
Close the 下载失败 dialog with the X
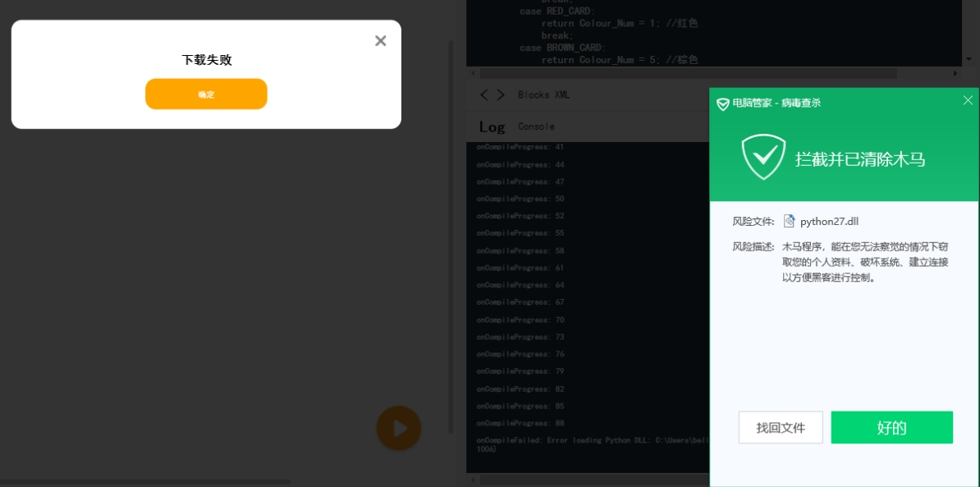pos(380,40)
